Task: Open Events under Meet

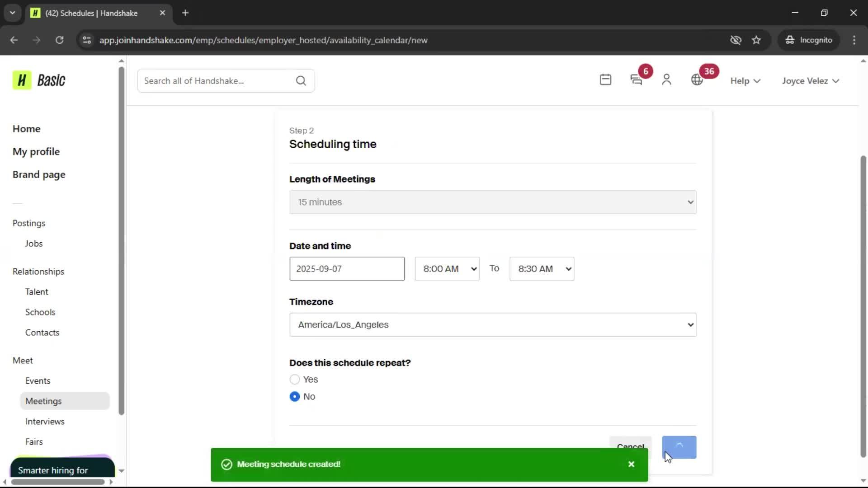Action: 38,381
